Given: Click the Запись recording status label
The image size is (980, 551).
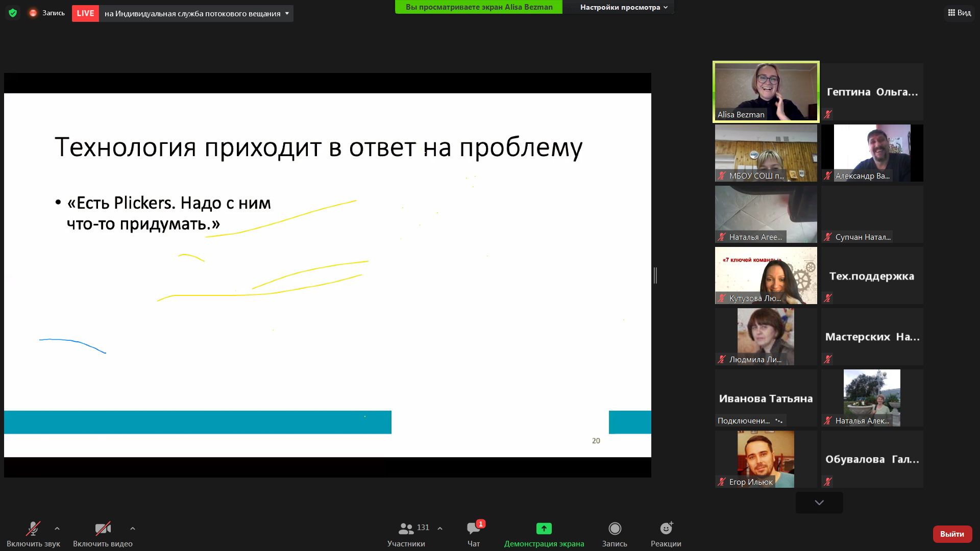Looking at the screenshot, I should 54,13.
